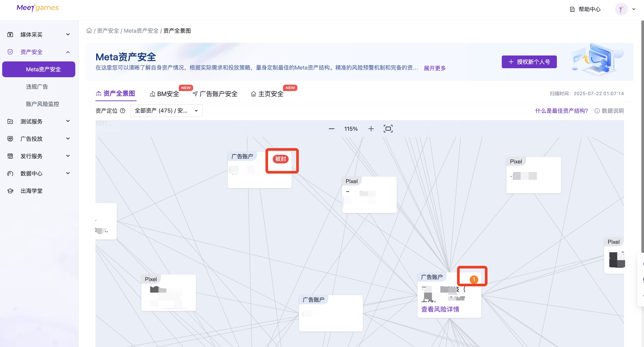The height and width of the screenshot is (347, 644).
Task: Click the MeetGames logo
Action: tap(38, 8)
